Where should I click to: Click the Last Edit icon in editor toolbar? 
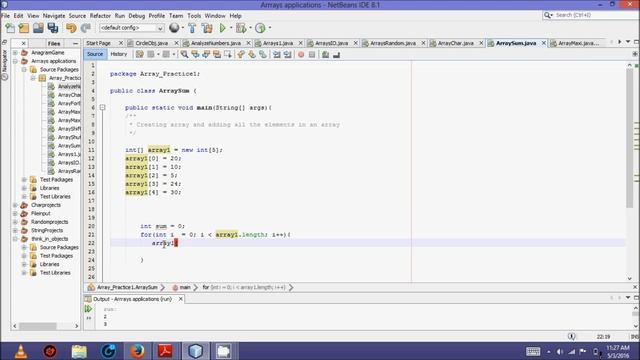coord(140,54)
